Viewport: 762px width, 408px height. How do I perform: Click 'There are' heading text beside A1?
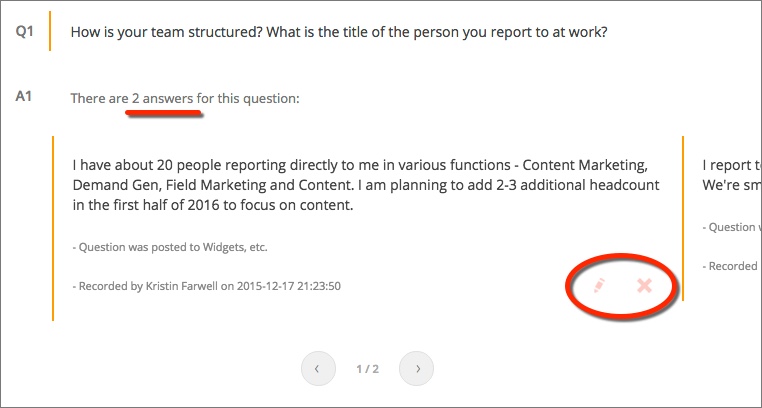pos(99,99)
